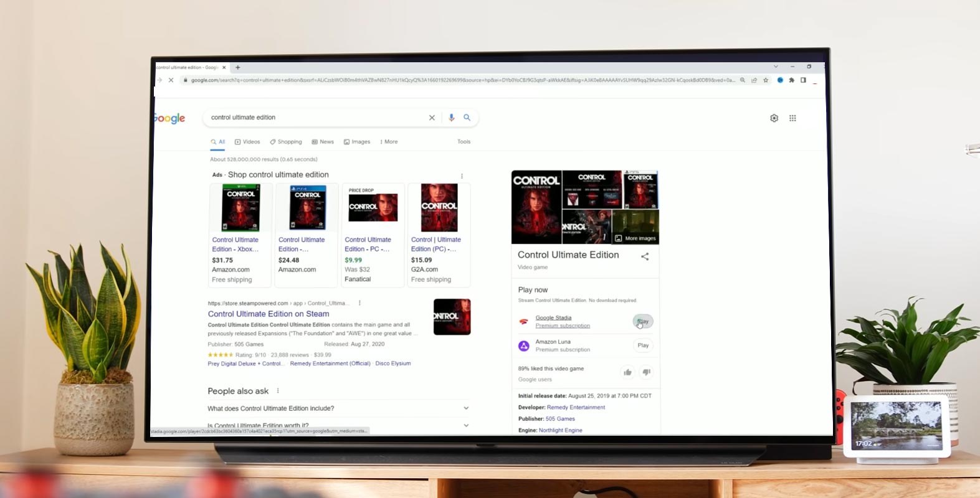Click the padlock site info icon
980x498 pixels.
click(185, 80)
